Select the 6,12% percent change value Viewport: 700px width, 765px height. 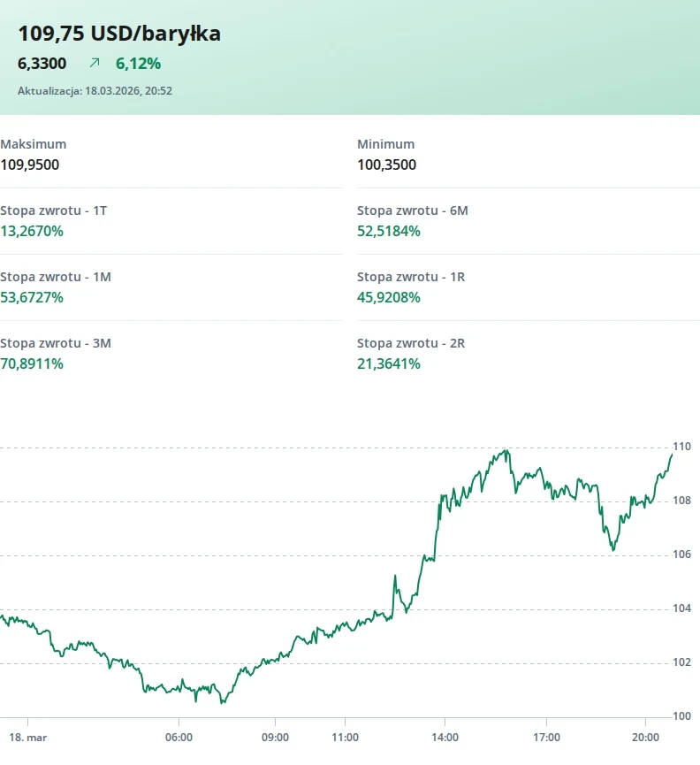pos(138,64)
